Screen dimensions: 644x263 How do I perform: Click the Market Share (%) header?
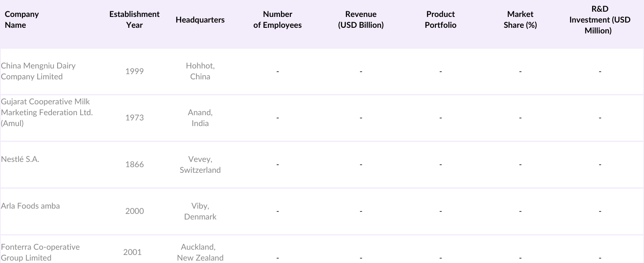pyautogui.click(x=520, y=20)
